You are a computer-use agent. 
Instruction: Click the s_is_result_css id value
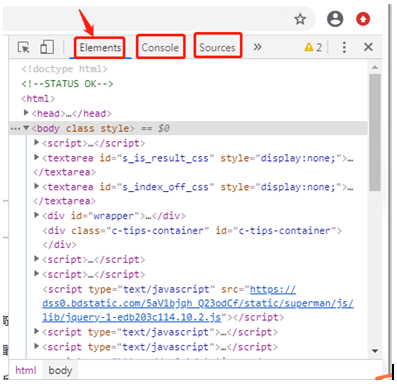pyautogui.click(x=165, y=158)
